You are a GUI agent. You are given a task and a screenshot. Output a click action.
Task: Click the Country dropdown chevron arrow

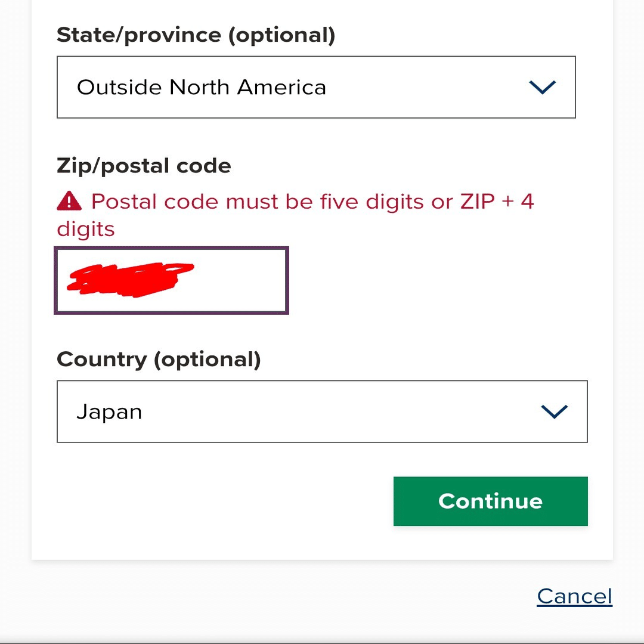[x=554, y=411]
